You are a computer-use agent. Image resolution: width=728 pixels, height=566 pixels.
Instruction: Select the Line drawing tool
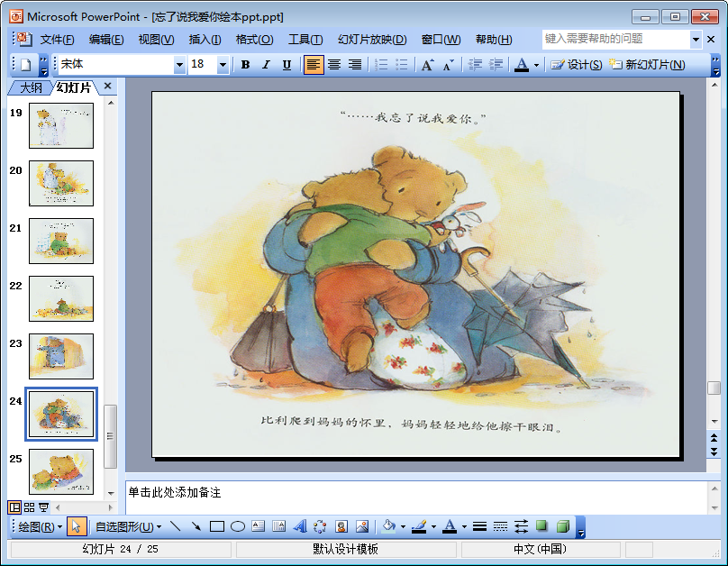tap(176, 526)
